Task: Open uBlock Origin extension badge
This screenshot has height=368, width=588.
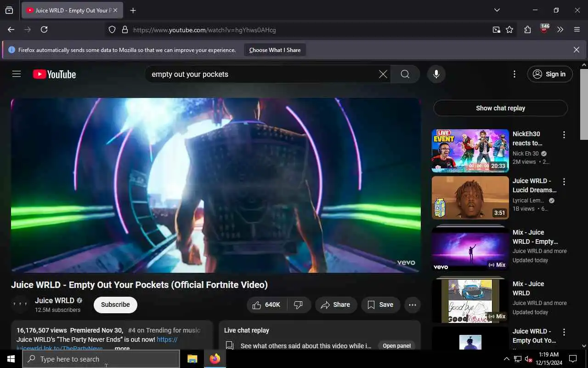Action: [x=544, y=29]
